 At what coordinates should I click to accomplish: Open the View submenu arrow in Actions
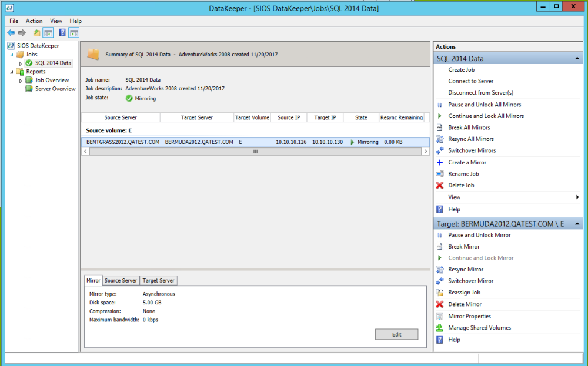[577, 197]
